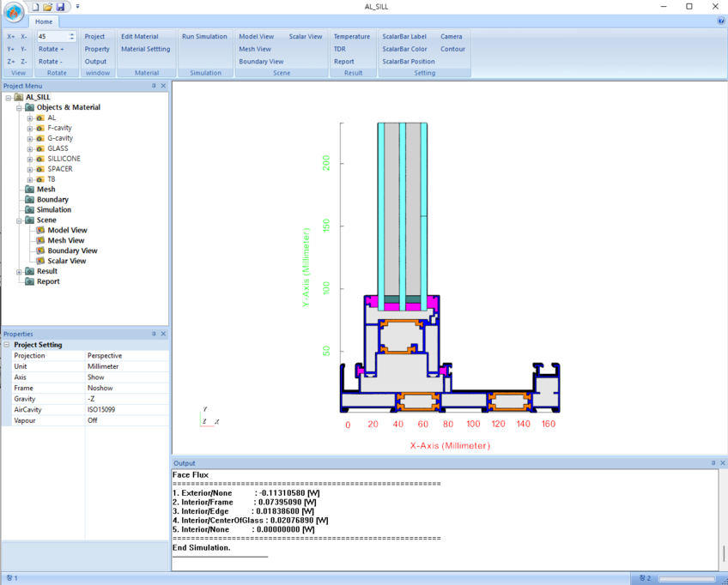Viewport: 728px width, 585px height.
Task: Expand the SPACER object node
Action: pyautogui.click(x=29, y=169)
